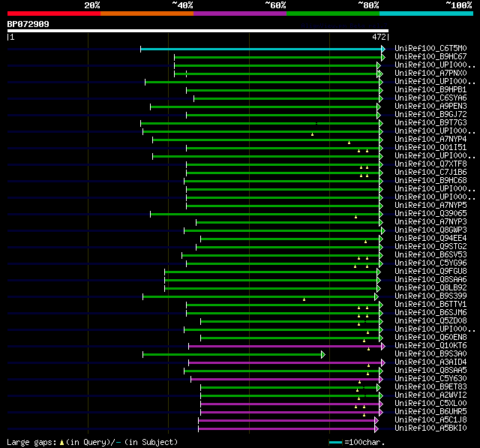Image resolution: width=480 pixels, height=448 pixels.
Task: Click hit label UniRef100_Q5ZD08
Action: pos(430,321)
